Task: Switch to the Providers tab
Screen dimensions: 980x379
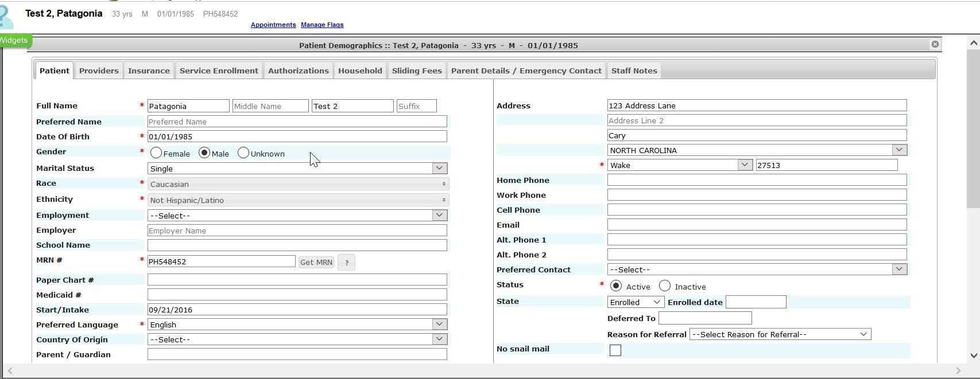Action: pyautogui.click(x=99, y=71)
